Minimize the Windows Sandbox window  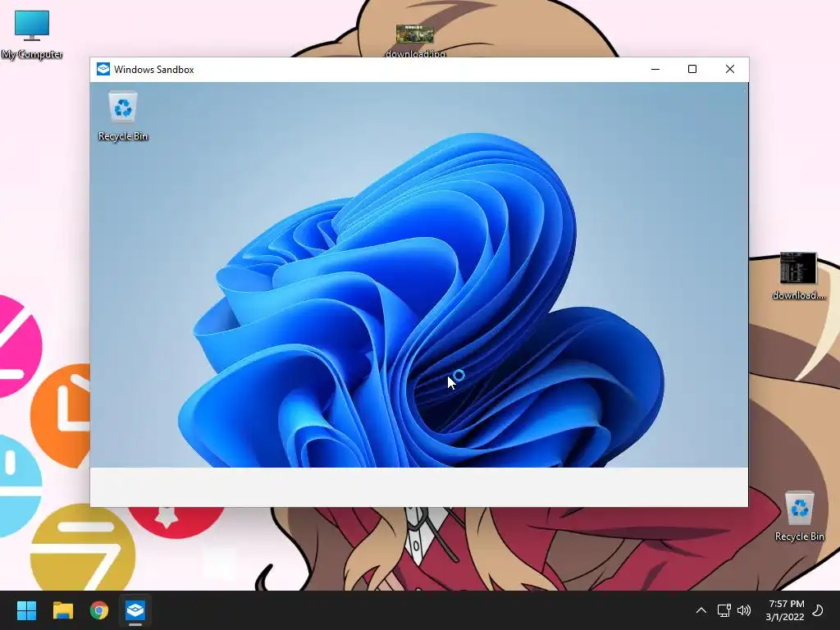tap(655, 69)
